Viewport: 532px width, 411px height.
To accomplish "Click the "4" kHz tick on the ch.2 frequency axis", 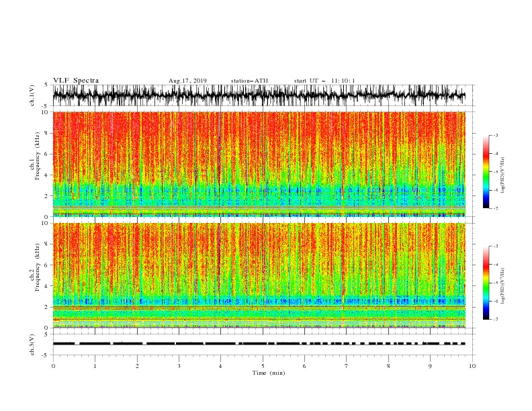I will (x=47, y=286).
